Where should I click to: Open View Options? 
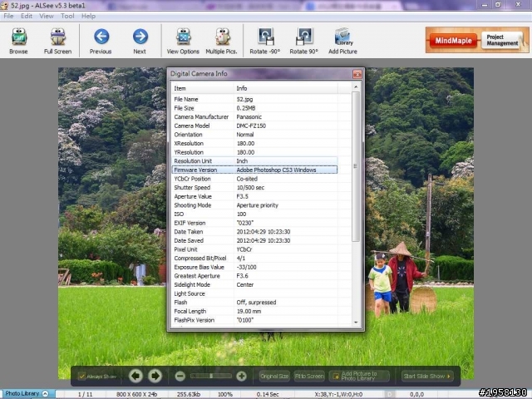tap(183, 41)
